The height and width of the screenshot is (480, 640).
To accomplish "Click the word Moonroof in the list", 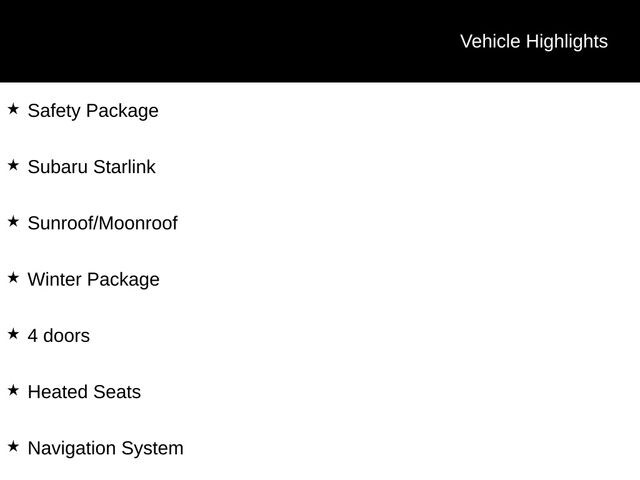I will [x=138, y=223].
